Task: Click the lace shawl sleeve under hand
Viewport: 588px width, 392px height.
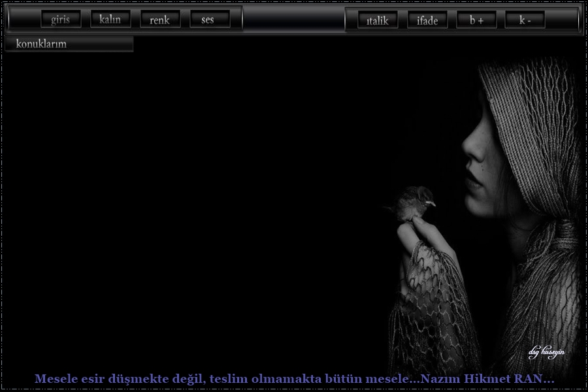Action: click(x=431, y=307)
